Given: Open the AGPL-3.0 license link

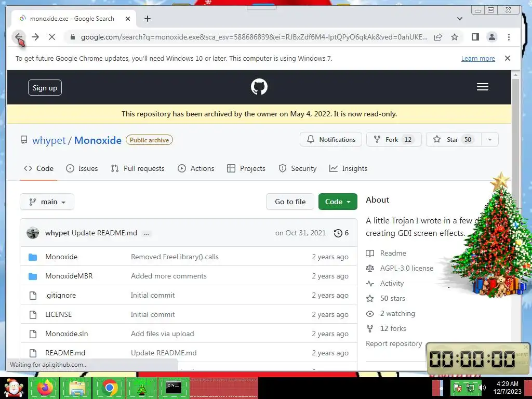Looking at the screenshot, I should click(x=400, y=268).
